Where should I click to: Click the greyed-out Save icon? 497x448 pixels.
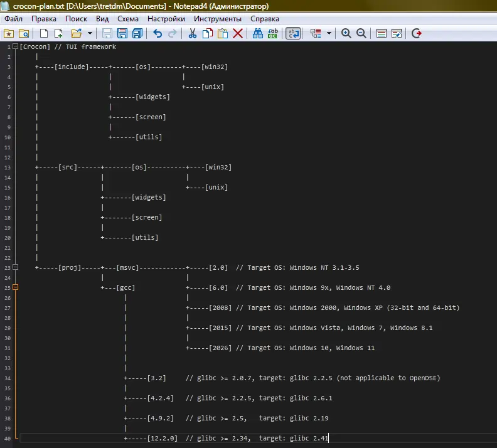[x=107, y=33]
